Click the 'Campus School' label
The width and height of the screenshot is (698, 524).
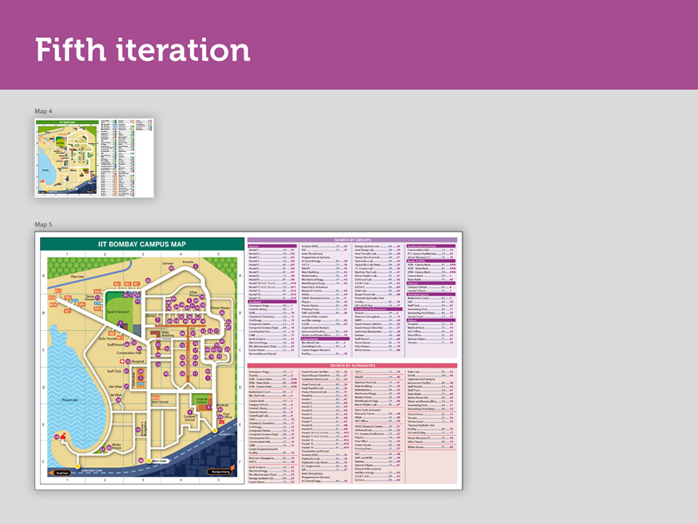coord(189,418)
